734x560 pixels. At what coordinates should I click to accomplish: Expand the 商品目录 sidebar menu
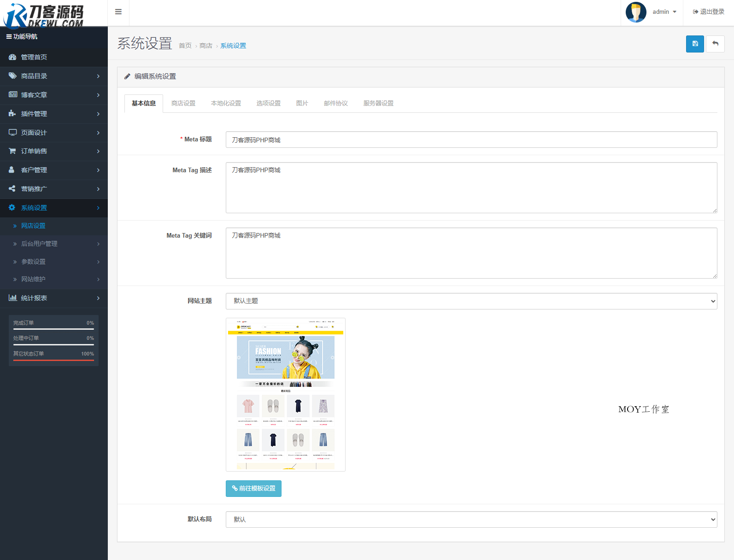point(53,76)
